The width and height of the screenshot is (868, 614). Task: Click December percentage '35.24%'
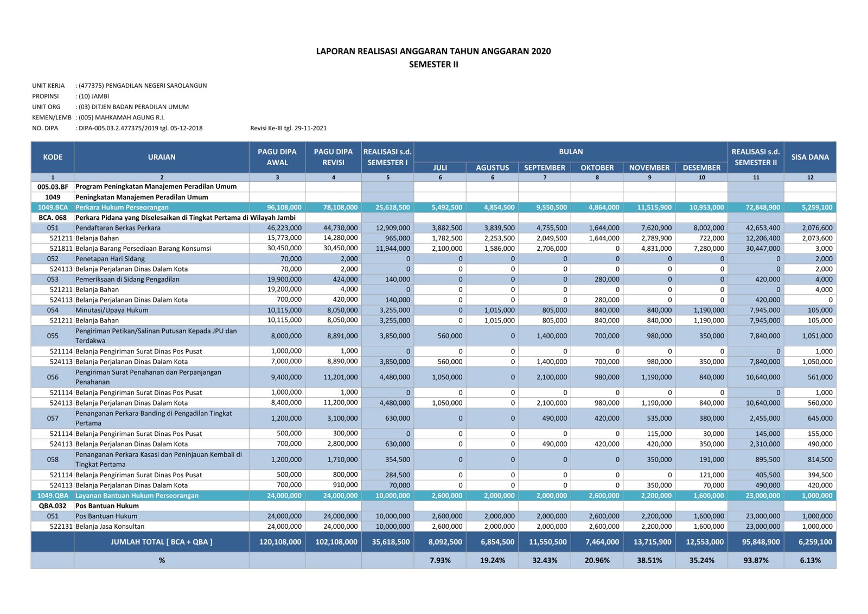(x=701, y=560)
